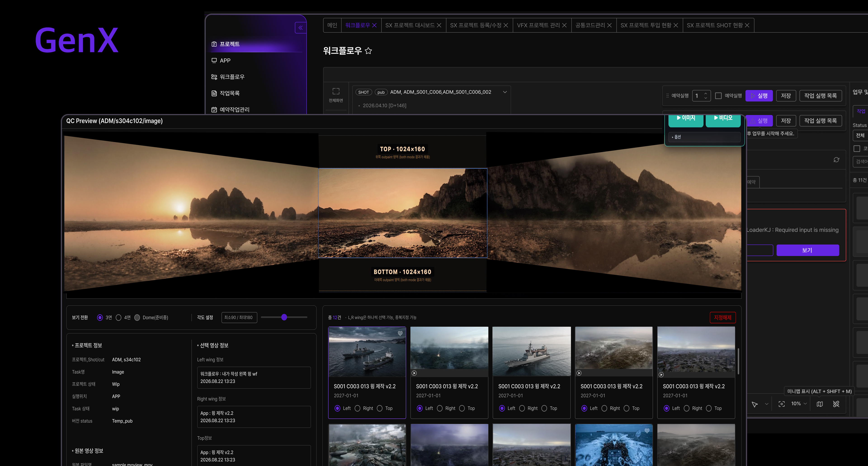This screenshot has height=466, width=868.
Task: Choose Right on the two-ships card
Action: 358,408
